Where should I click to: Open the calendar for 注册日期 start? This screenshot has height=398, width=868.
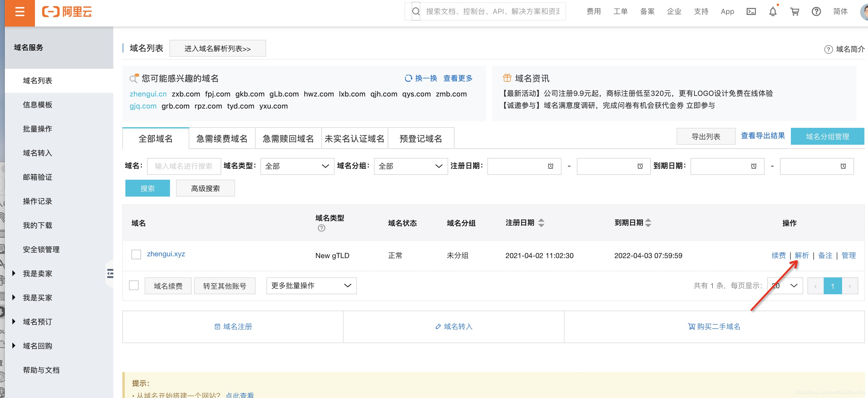tap(551, 166)
